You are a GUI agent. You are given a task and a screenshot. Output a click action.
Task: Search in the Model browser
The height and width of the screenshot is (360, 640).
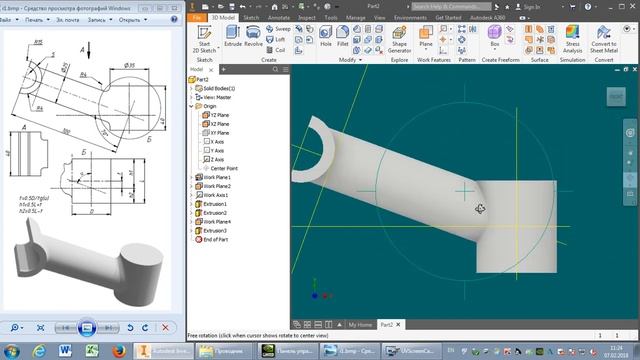[276, 69]
